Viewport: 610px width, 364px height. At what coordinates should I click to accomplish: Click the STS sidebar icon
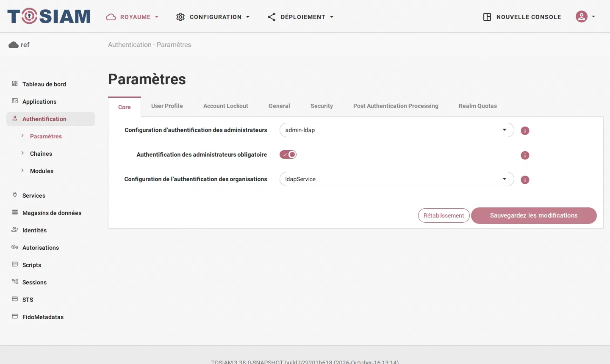[x=15, y=299]
